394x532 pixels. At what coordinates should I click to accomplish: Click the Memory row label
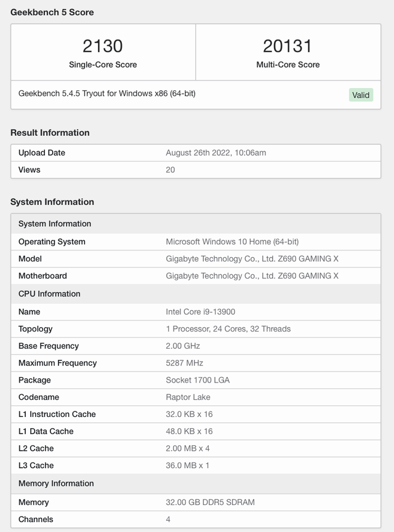point(34,502)
